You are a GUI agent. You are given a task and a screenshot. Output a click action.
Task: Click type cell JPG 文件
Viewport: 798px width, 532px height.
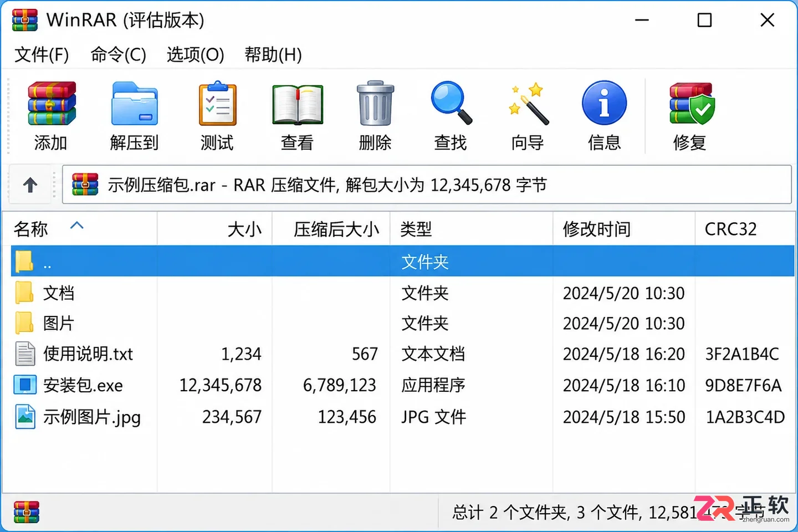pos(434,417)
